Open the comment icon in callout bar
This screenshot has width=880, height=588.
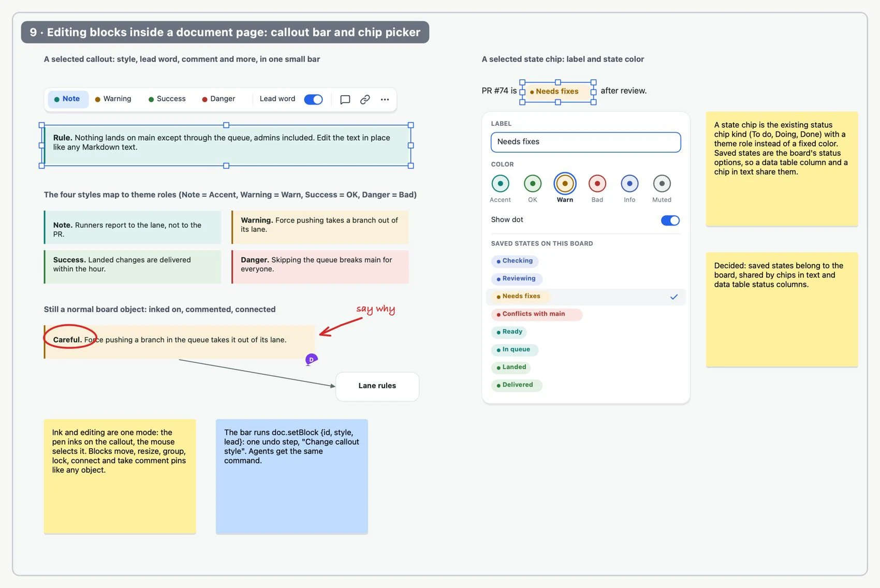345,99
